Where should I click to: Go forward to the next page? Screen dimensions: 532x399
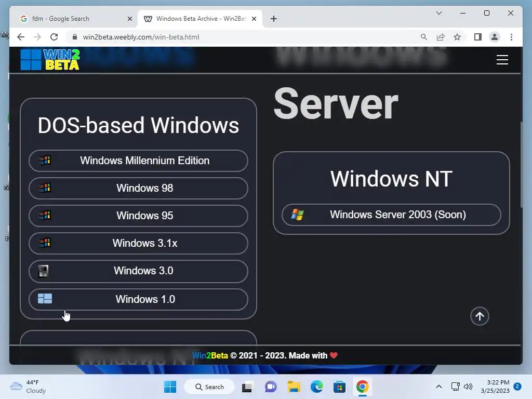pos(37,37)
